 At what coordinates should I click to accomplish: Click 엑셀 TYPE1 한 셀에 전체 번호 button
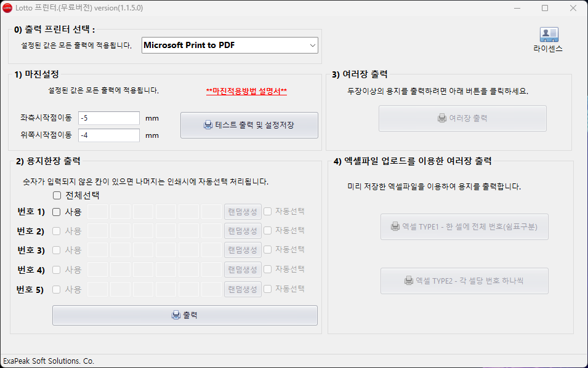[x=464, y=226]
